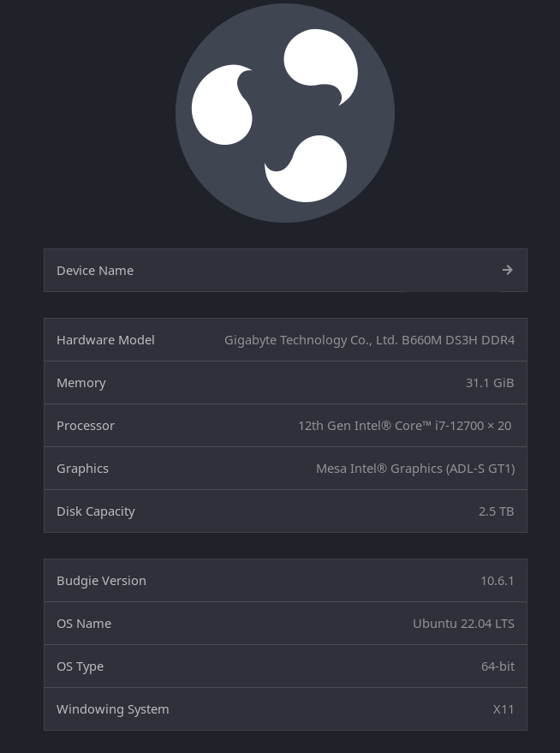Select the Disk Capacity label
Image resolution: width=560 pixels, height=753 pixels.
pyautogui.click(x=96, y=511)
